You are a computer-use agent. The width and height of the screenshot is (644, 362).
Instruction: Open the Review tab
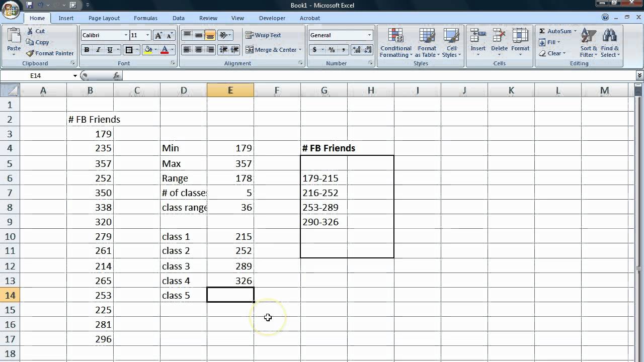(208, 18)
